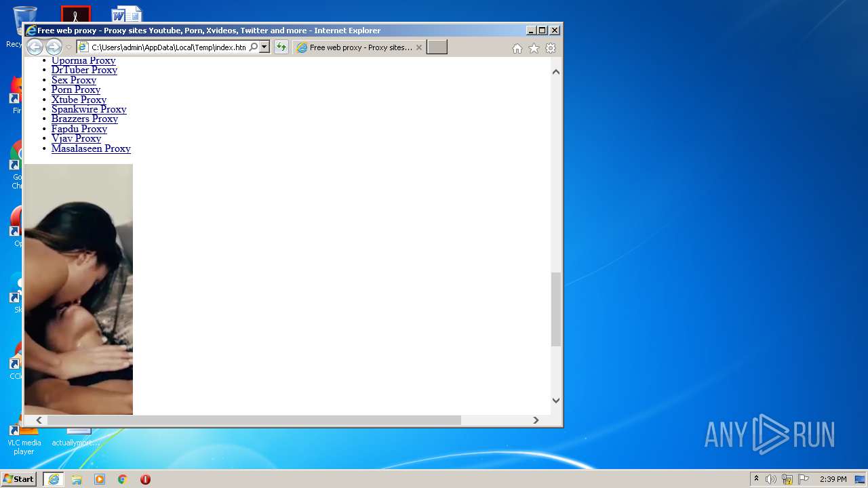868x488 pixels.
Task: Open the recent pages dropdown arrow
Action: tap(68, 47)
